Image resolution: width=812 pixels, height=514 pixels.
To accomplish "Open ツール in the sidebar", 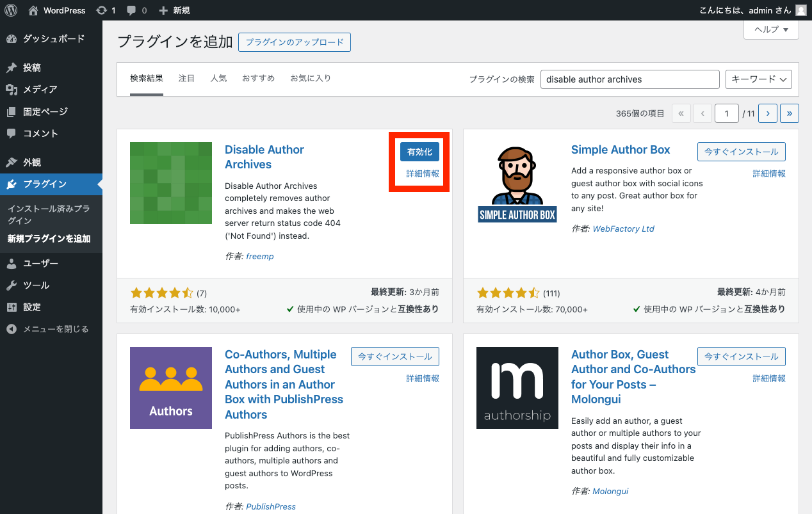I will pos(51,285).
